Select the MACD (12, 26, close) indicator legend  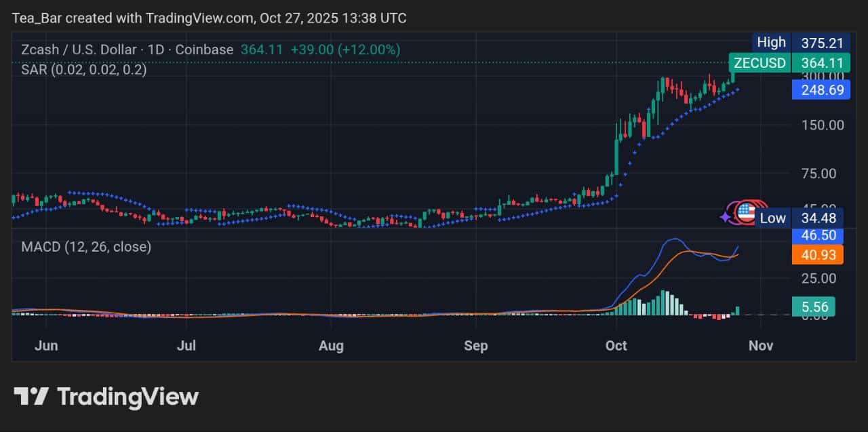pyautogui.click(x=86, y=247)
